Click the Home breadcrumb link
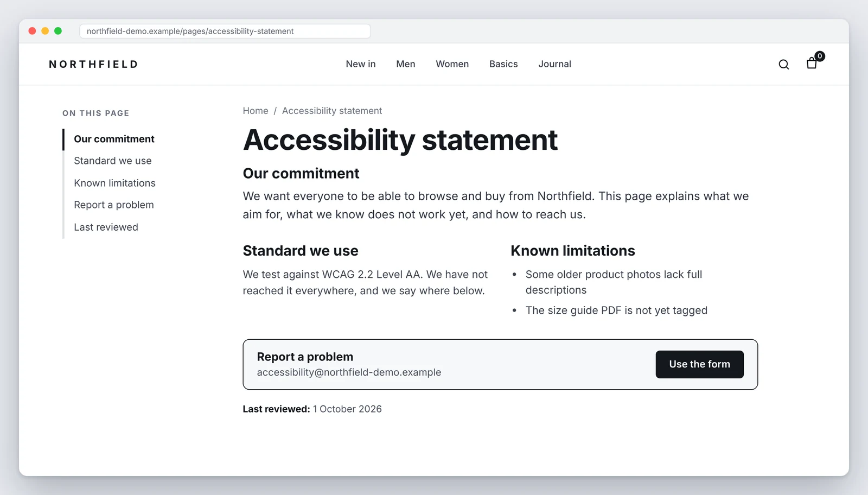 point(256,111)
